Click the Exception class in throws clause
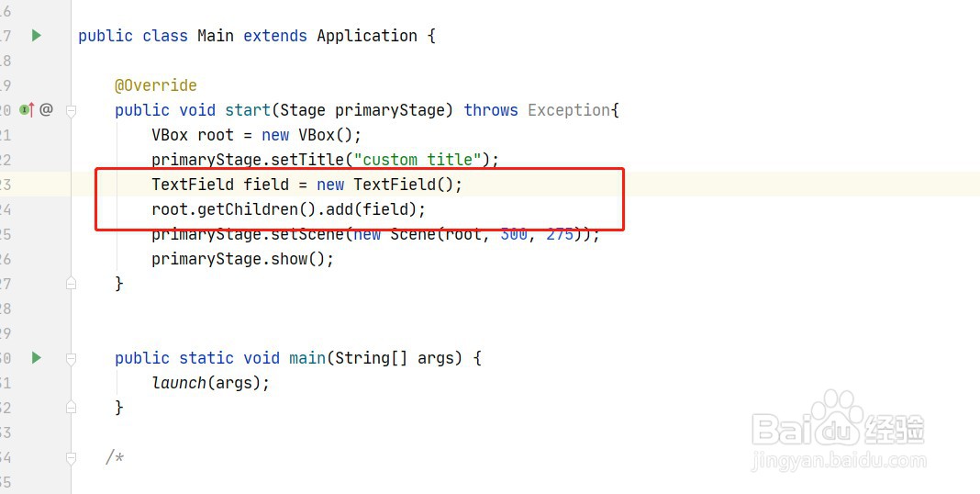The image size is (980, 494). pos(569,110)
